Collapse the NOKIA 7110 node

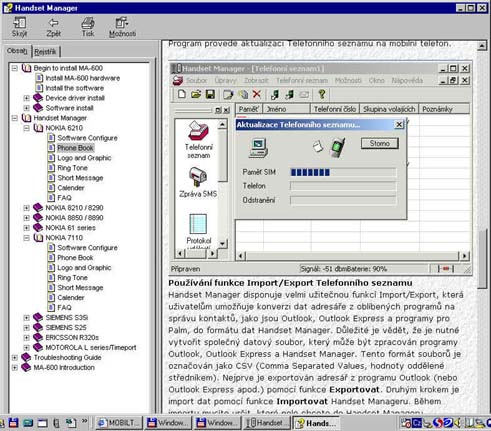pyautogui.click(x=27, y=238)
